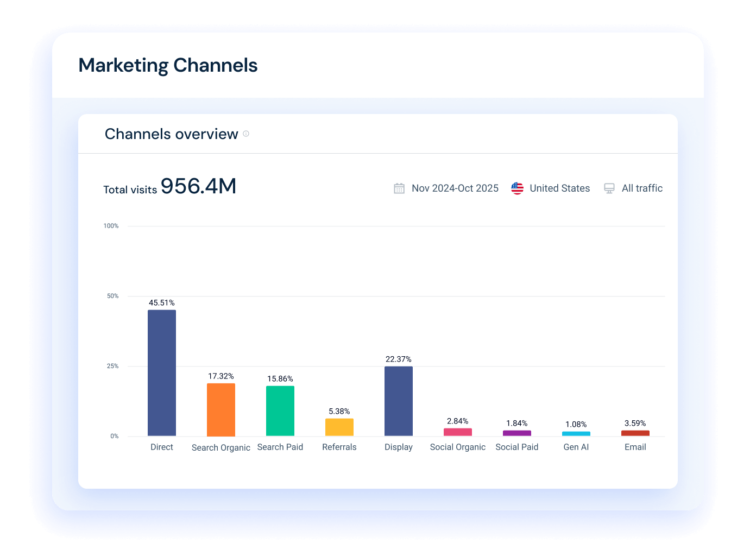
Task: Click the Marketing Channels title
Action: [168, 65]
